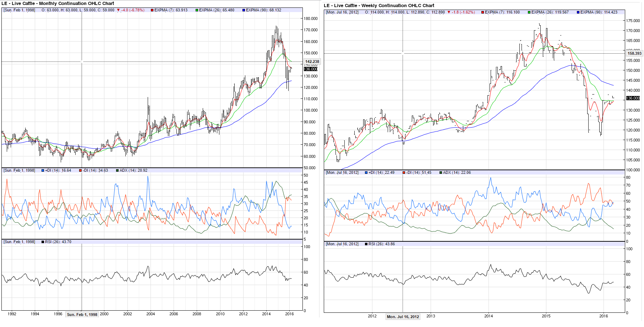Click the red EXPMA (7) swatch in monthly chart

pyautogui.click(x=152, y=10)
